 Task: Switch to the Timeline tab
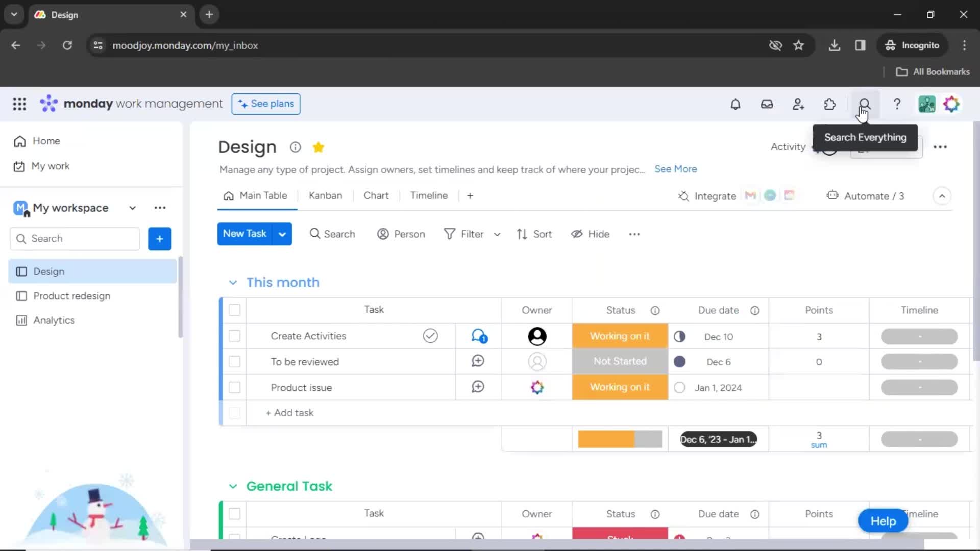coord(429,196)
